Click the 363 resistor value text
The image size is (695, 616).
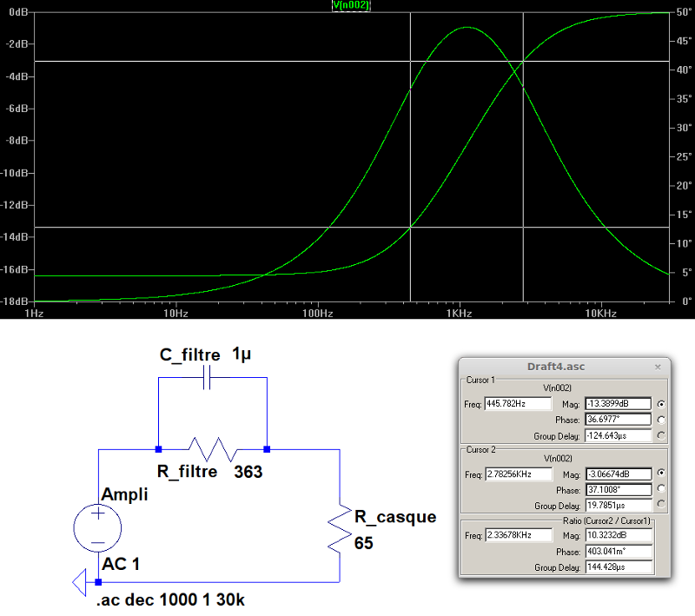248,473
